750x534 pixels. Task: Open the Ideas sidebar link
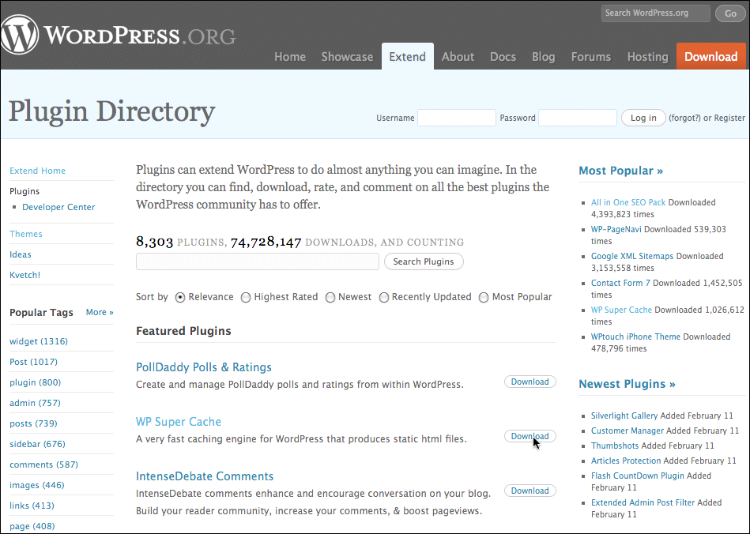[x=20, y=255]
